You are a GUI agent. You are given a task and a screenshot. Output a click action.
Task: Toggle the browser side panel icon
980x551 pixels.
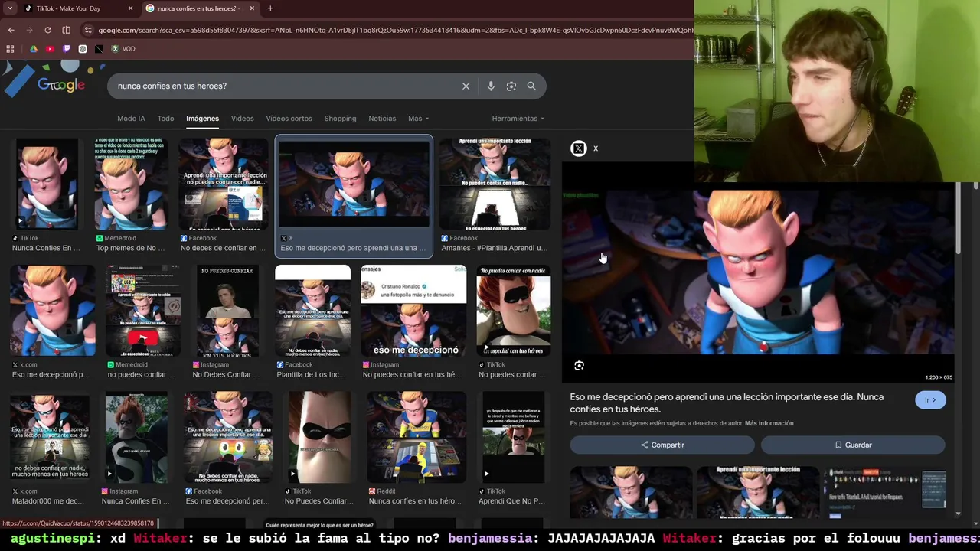click(66, 30)
